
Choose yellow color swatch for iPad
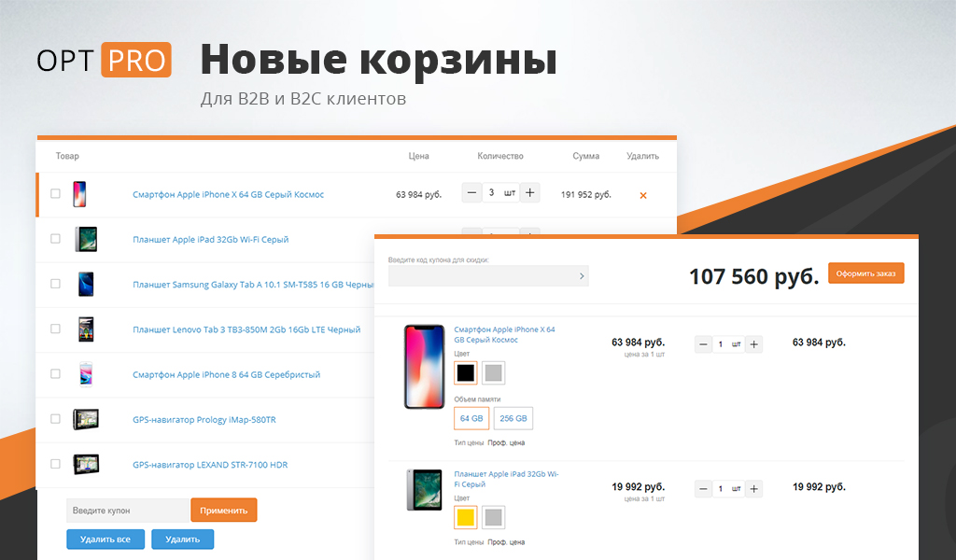pyautogui.click(x=466, y=517)
